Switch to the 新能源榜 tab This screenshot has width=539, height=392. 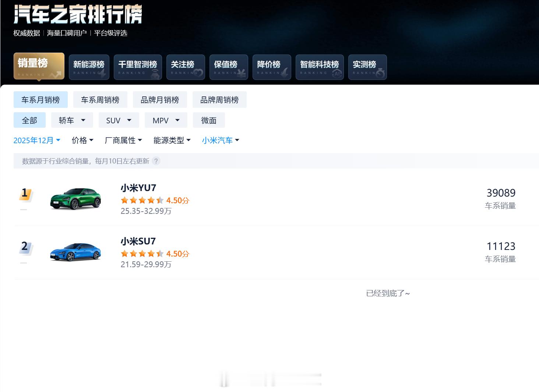pos(89,67)
